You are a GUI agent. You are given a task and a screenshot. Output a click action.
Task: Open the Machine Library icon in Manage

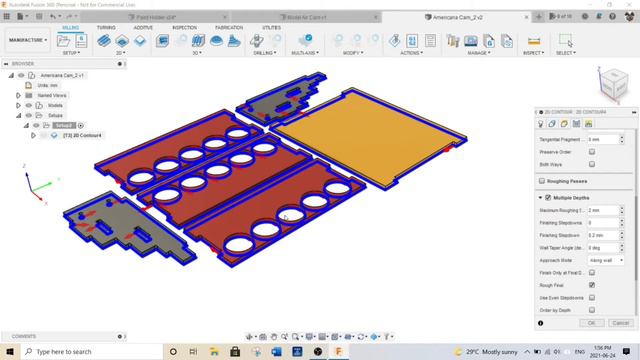tap(471, 40)
